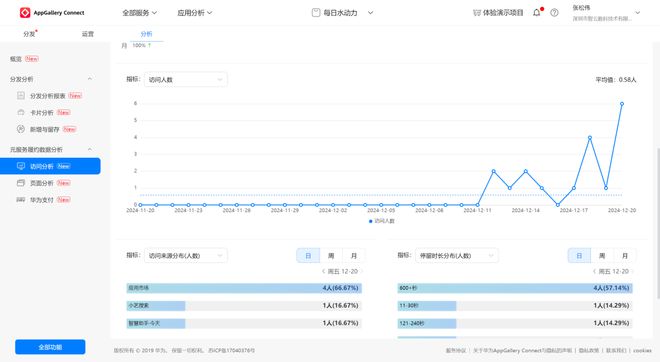This screenshot has height=362, width=660.
Task: Click the 11-30秒 1人(14.29%) bar
Action: 515,306
